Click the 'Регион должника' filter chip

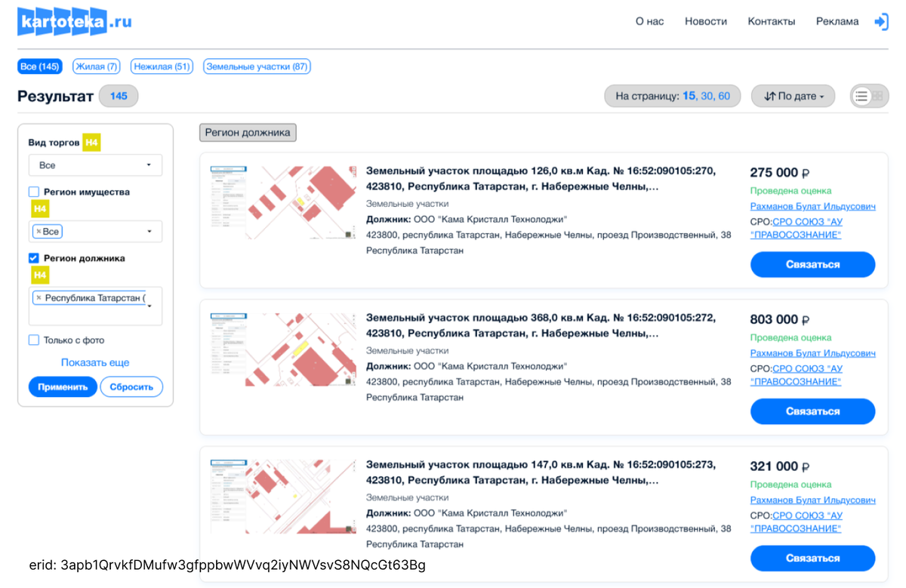click(248, 132)
